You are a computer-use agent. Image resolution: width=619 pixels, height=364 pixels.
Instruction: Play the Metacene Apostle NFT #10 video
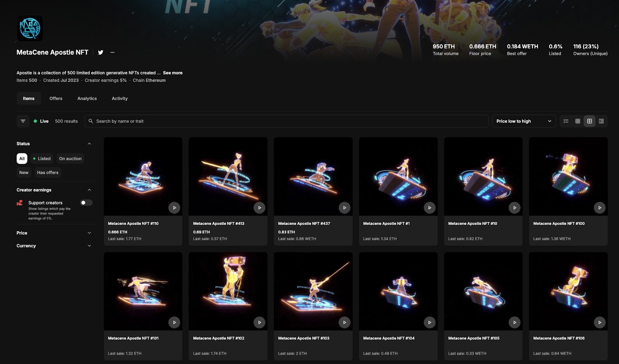pos(515,208)
